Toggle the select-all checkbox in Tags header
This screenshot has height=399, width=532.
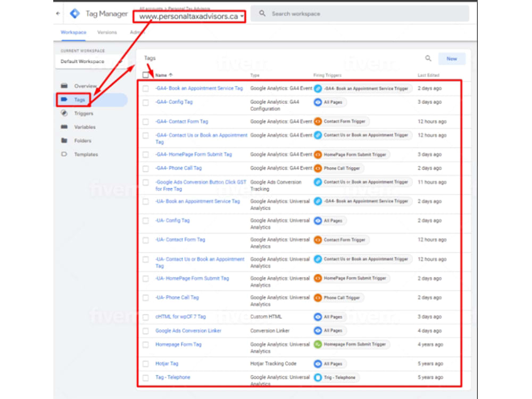point(146,75)
